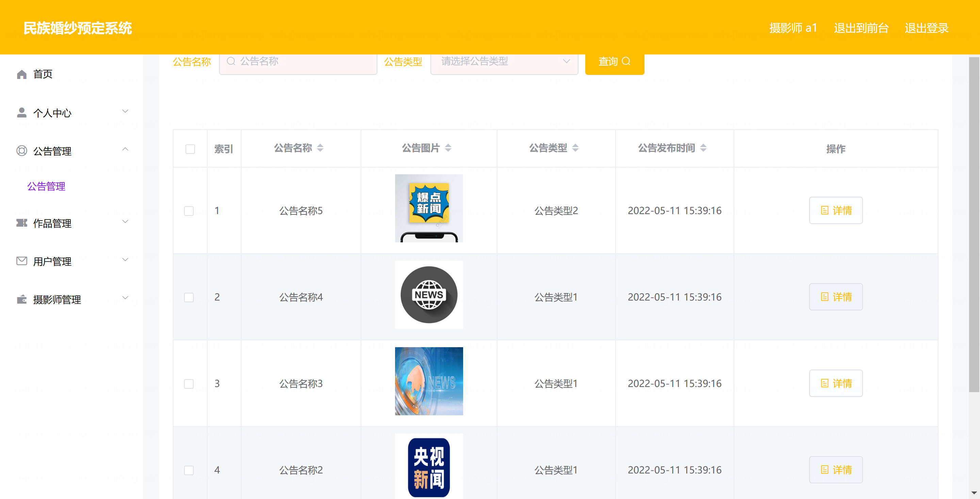Click the publish time in row 3
Screen dimensions: 980x499
click(674, 383)
